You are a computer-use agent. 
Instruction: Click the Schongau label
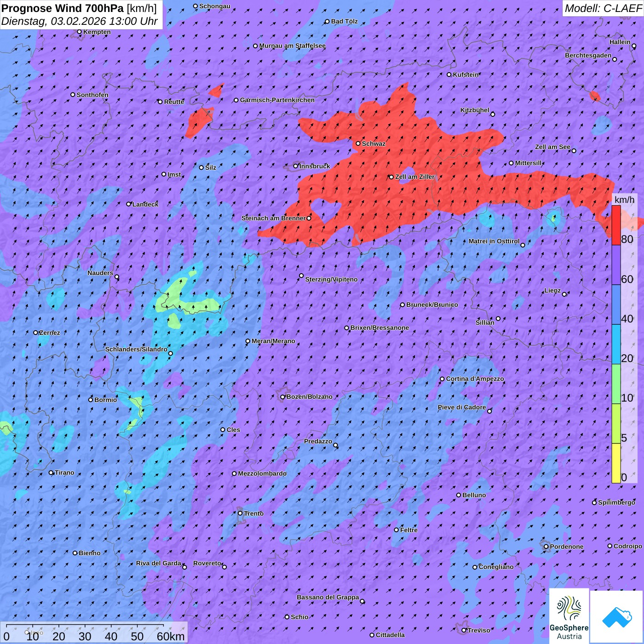tap(214, 6)
